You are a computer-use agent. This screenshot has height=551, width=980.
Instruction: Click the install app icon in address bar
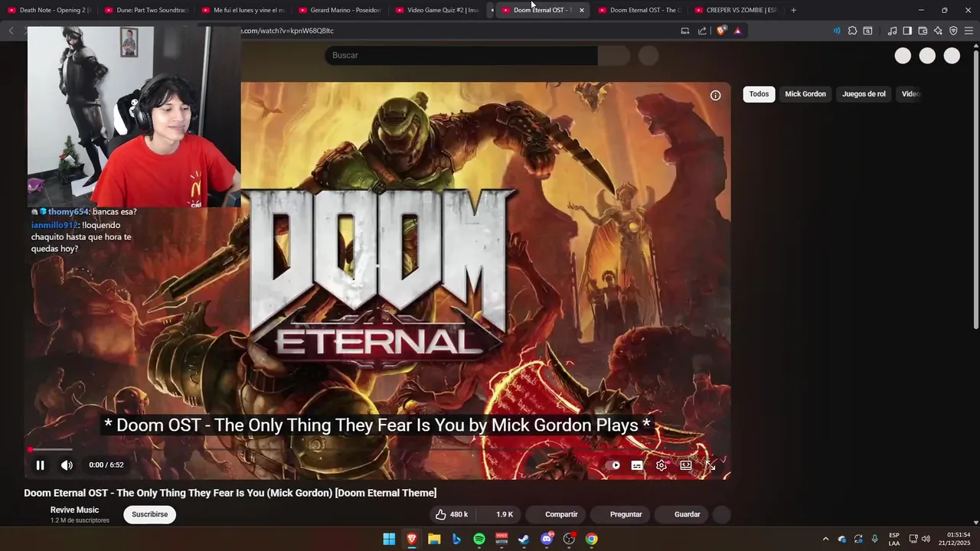click(x=684, y=31)
